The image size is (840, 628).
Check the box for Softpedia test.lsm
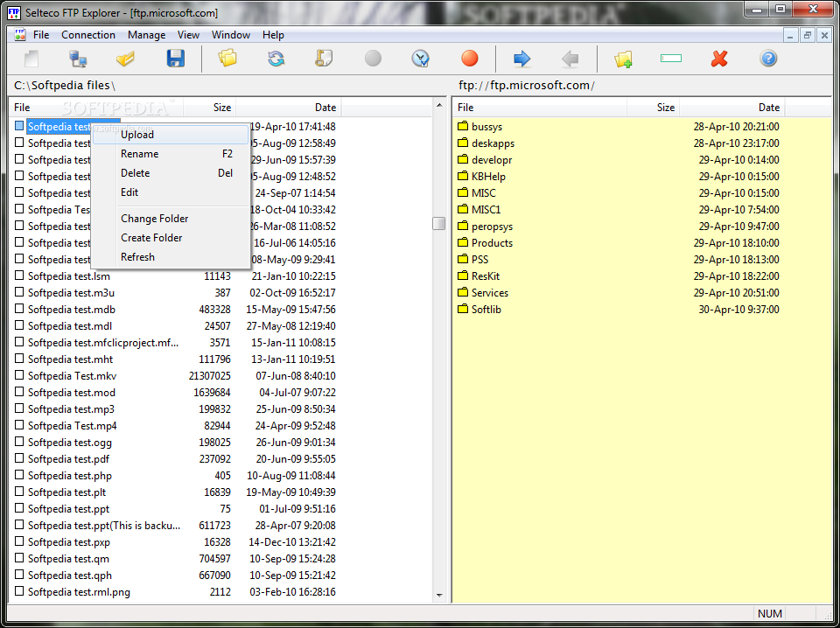(x=19, y=276)
